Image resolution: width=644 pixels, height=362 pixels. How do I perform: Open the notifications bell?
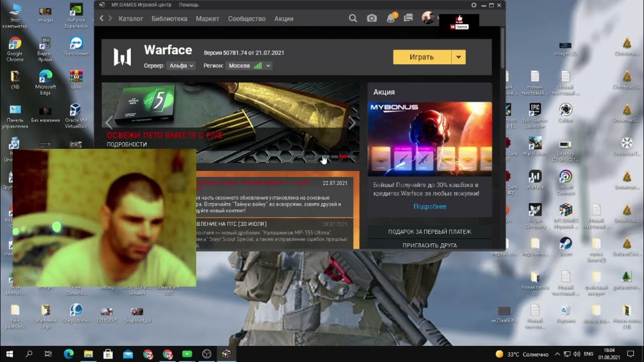pyautogui.click(x=391, y=18)
